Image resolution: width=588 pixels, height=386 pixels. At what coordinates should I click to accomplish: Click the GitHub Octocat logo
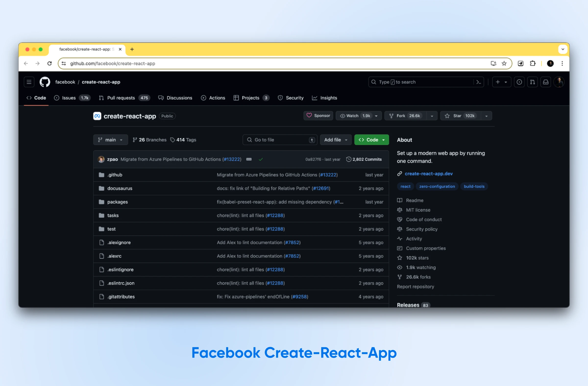pyautogui.click(x=45, y=82)
